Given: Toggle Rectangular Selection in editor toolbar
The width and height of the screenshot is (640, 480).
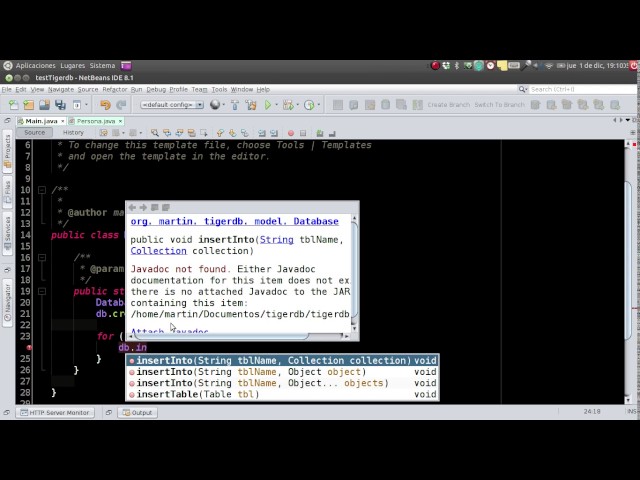Looking at the screenshot, I should (x=204, y=133).
